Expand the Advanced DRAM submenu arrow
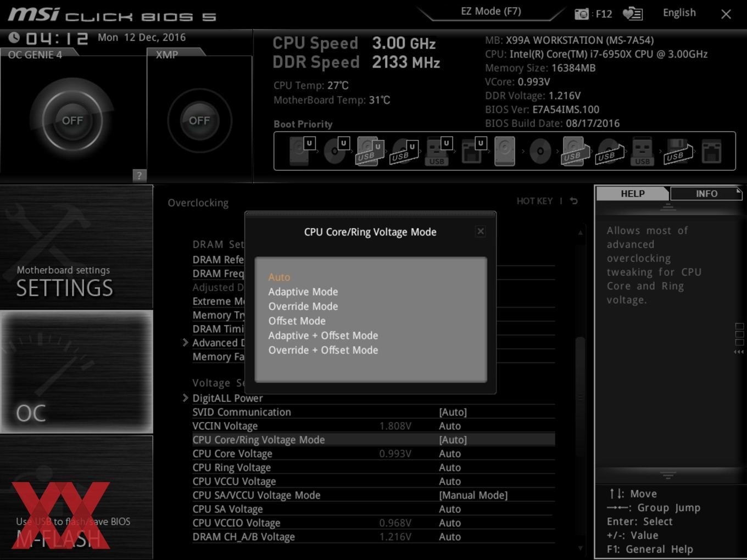 point(186,343)
